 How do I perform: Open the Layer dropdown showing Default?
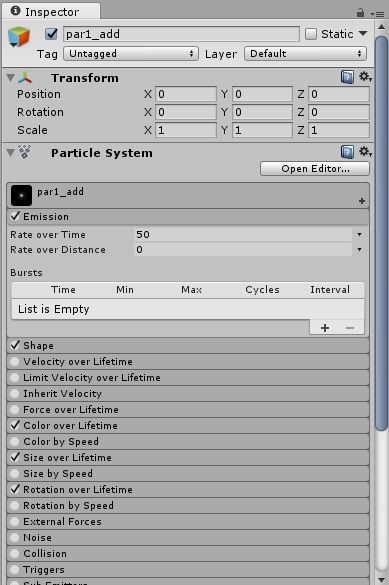(x=305, y=54)
